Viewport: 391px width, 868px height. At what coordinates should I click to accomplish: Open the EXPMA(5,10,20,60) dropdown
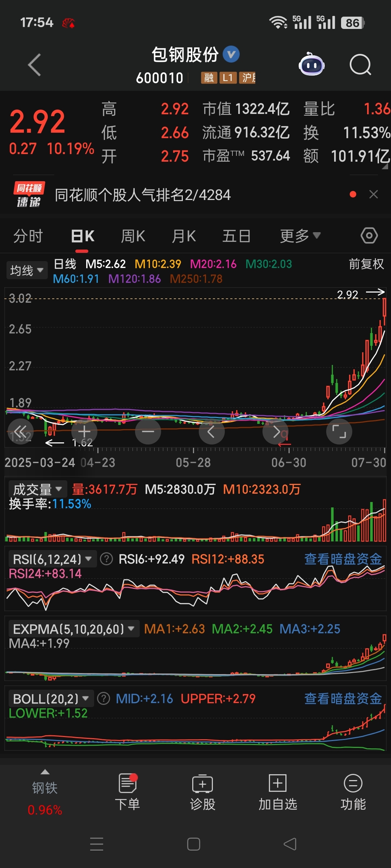pos(74,629)
